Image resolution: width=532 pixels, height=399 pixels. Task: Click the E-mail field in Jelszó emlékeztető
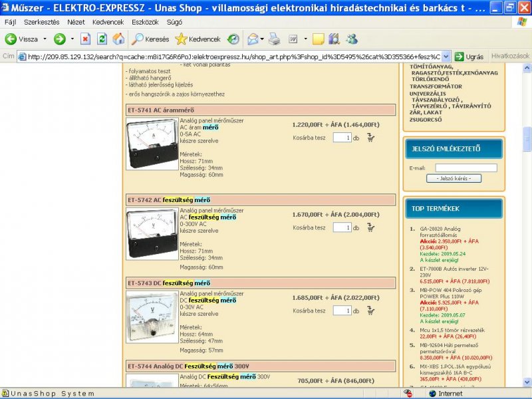(x=466, y=168)
